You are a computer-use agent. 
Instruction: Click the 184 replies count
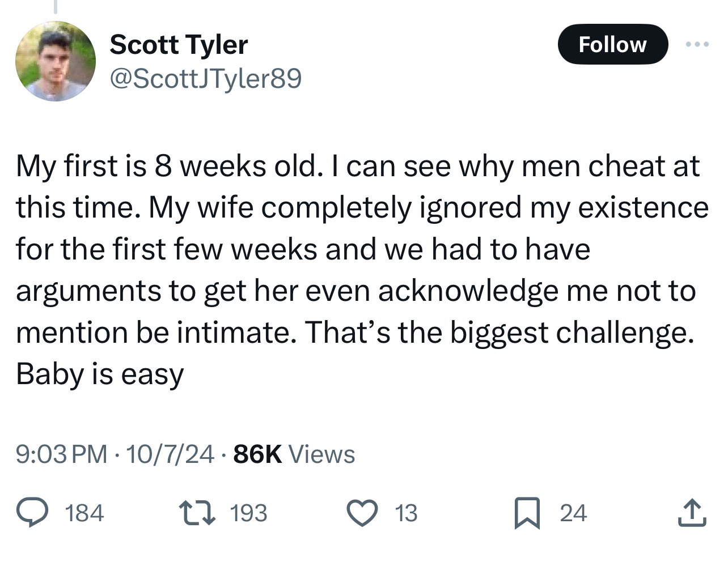(85, 513)
